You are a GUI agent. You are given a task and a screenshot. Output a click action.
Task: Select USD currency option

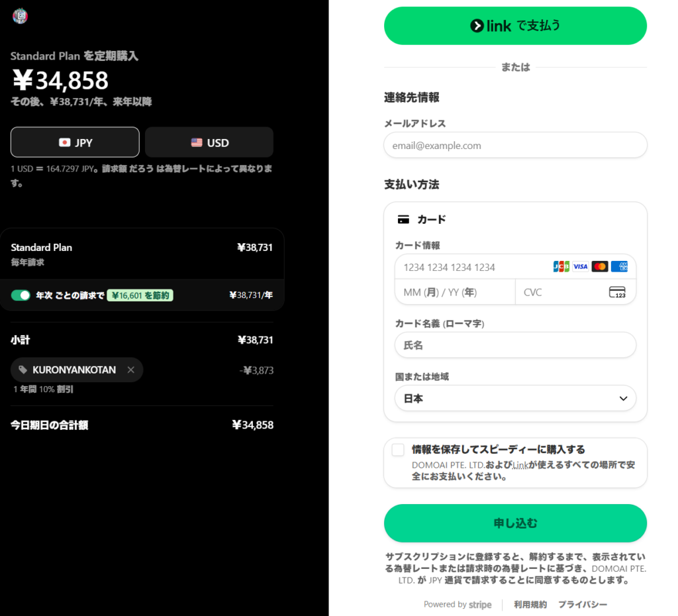[x=209, y=142]
